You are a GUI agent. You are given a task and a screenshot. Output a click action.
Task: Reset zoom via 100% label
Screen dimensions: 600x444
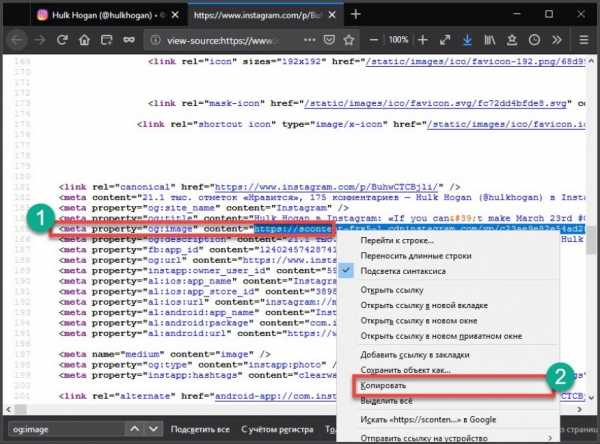tap(398, 40)
